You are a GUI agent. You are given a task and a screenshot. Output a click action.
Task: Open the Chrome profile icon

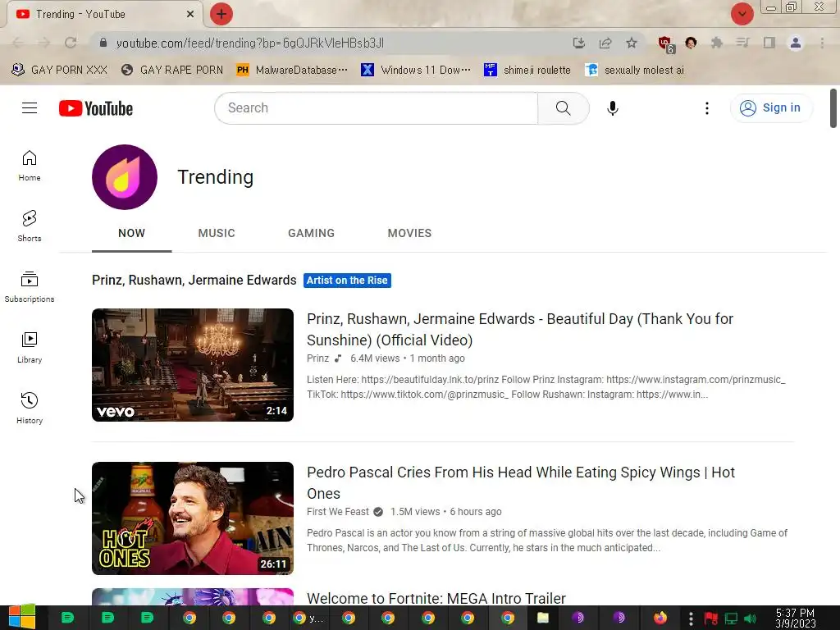pyautogui.click(x=796, y=43)
